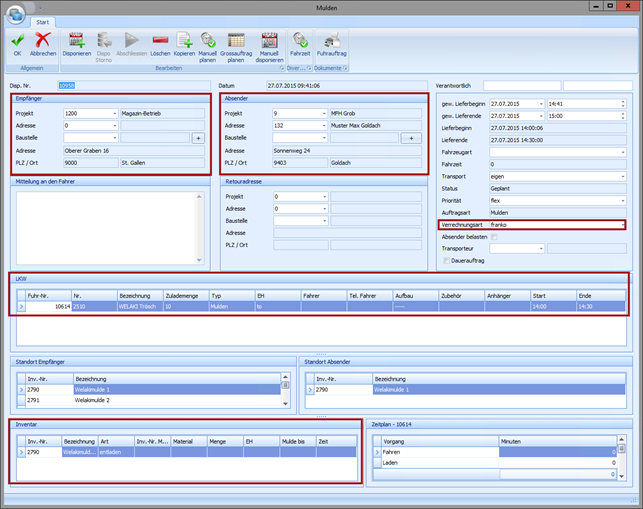Open Absender Adresse dropdown showing 132

324,126
